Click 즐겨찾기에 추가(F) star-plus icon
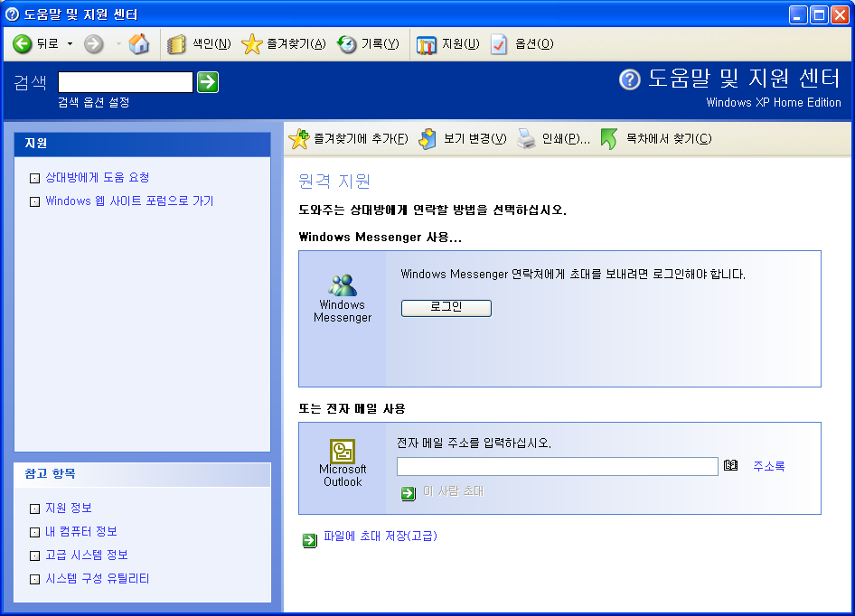This screenshot has height=616, width=855. coord(299,139)
